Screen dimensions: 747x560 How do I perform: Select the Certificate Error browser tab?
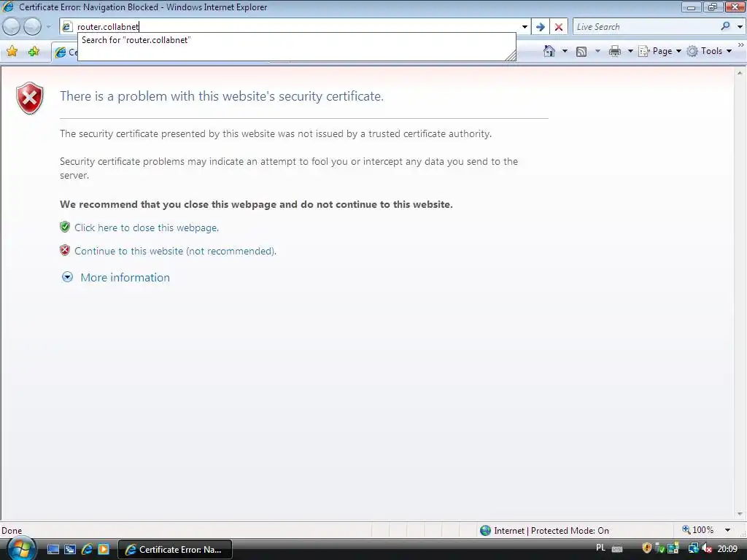coord(65,52)
